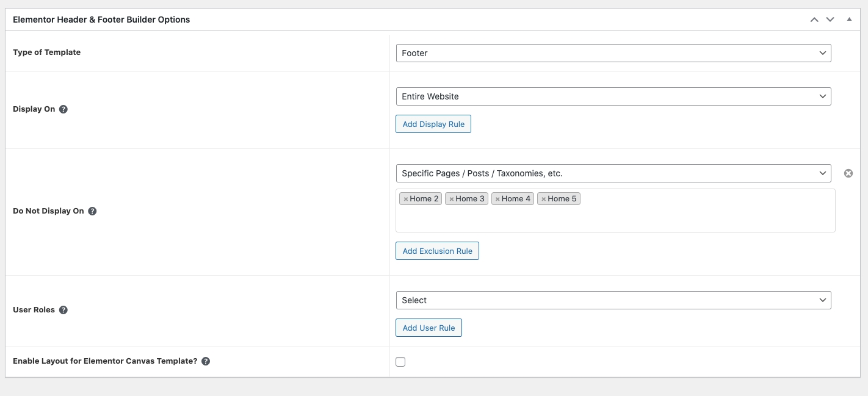
Task: Remove Home 5 tag from exclusions
Action: click(x=543, y=199)
